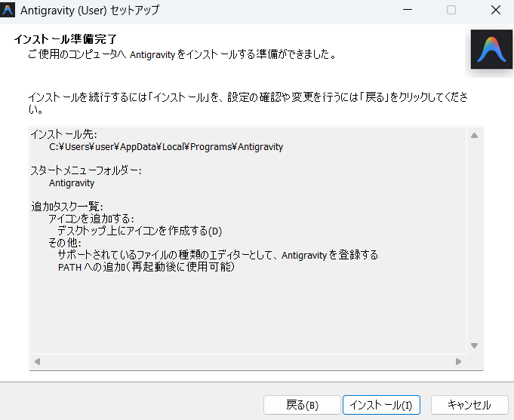Cancel setup with the キャンセル button
This screenshot has height=420, width=514.
point(469,405)
